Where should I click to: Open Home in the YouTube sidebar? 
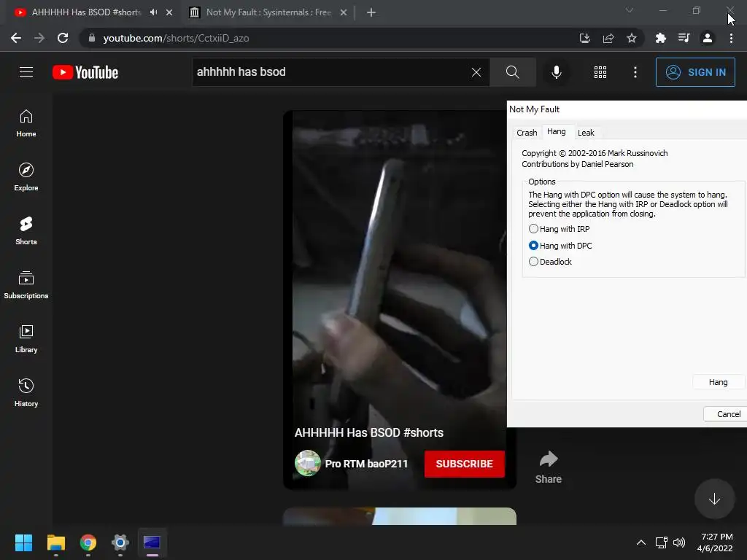pyautogui.click(x=26, y=123)
